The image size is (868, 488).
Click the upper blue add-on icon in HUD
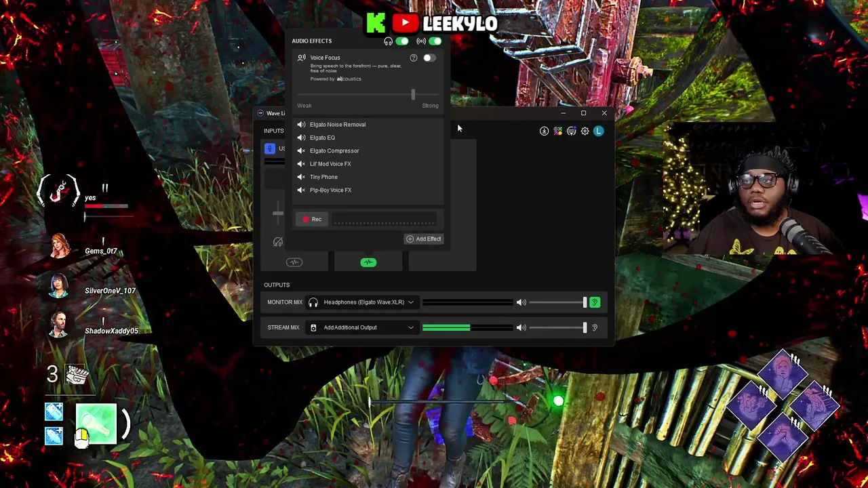point(54,413)
